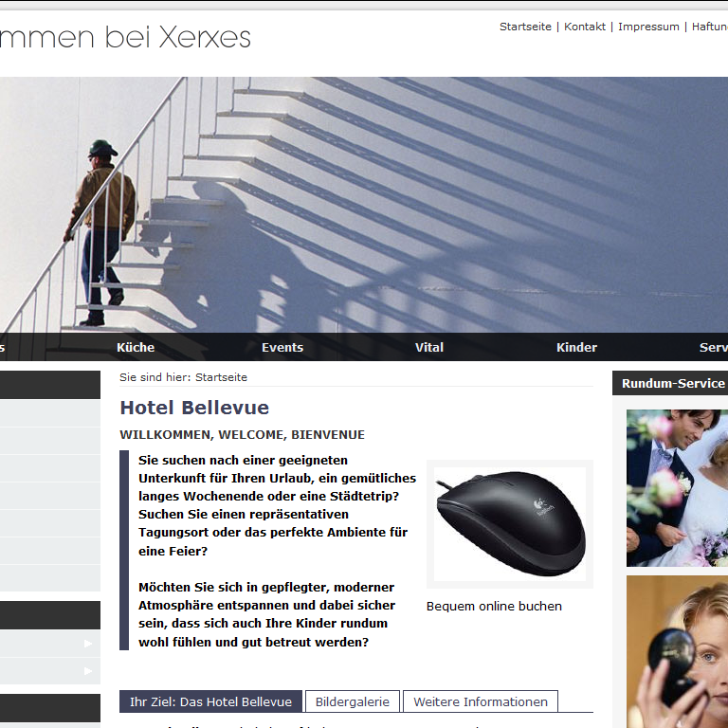Click the Startseite breadcrumb
Screen dimensions: 728x728
pyautogui.click(x=221, y=377)
